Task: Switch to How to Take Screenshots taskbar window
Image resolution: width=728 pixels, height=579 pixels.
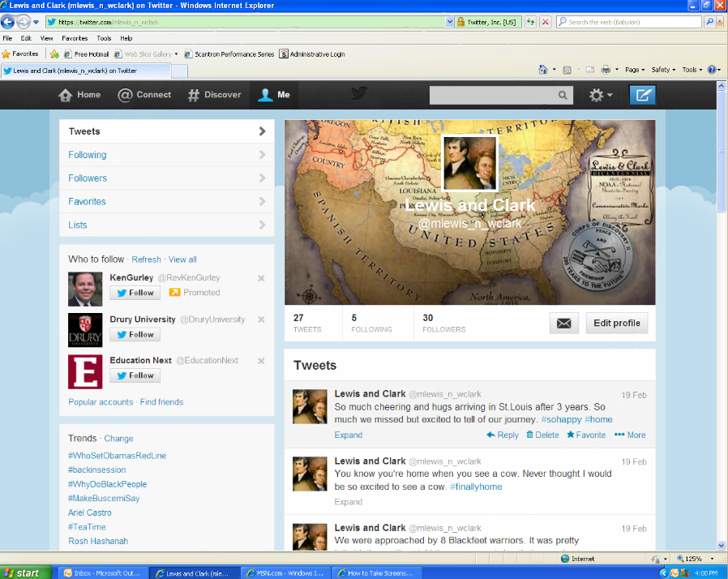Action: 377,573
